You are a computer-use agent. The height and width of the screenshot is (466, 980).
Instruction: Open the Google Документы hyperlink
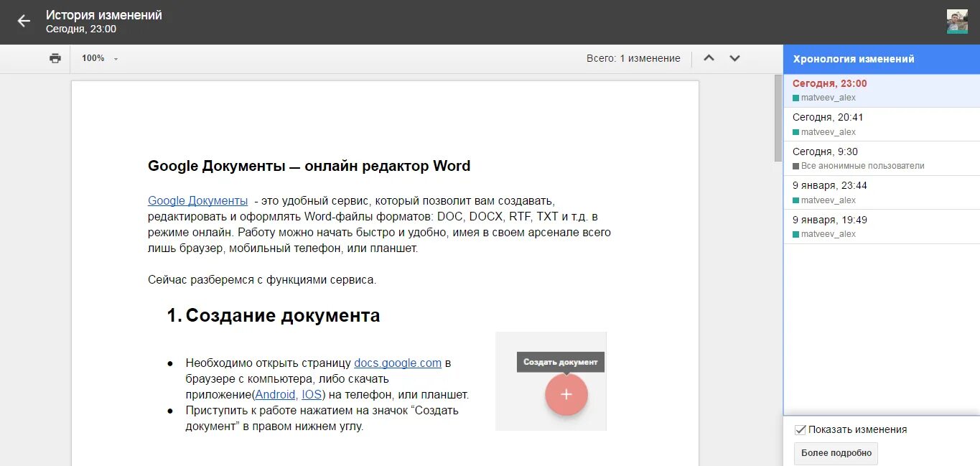click(x=197, y=200)
